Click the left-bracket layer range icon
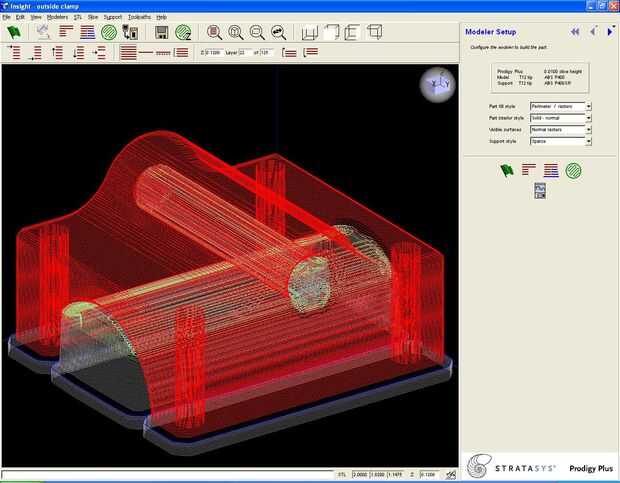 coord(289,53)
